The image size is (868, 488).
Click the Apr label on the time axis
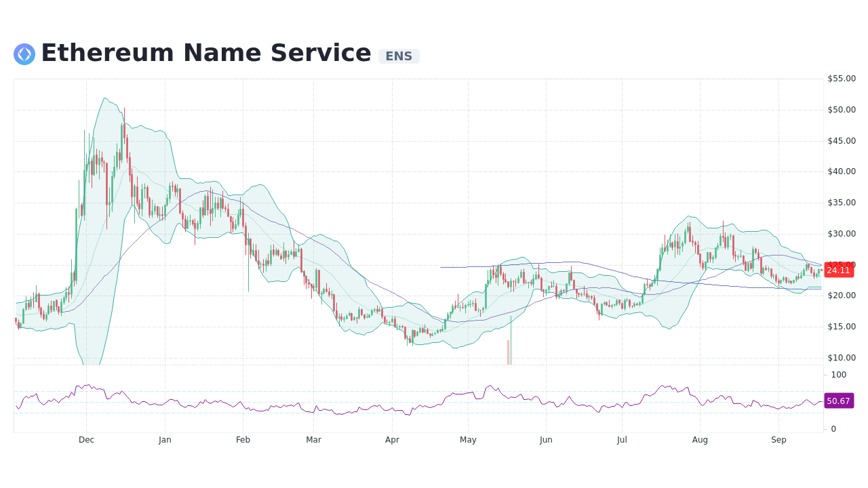click(392, 439)
